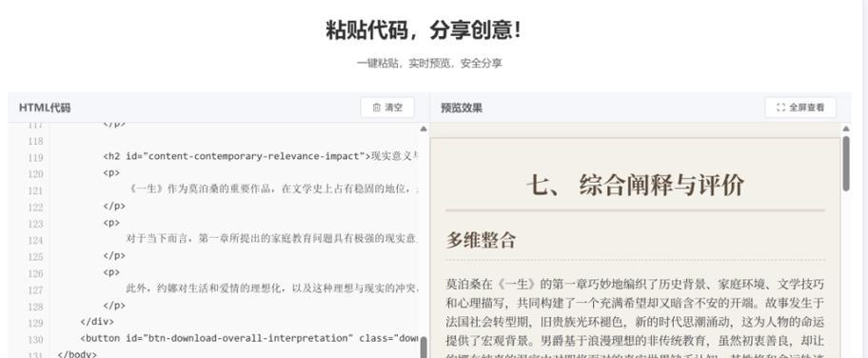
Task: Click the closing div tag on line 129
Action: pos(97,322)
